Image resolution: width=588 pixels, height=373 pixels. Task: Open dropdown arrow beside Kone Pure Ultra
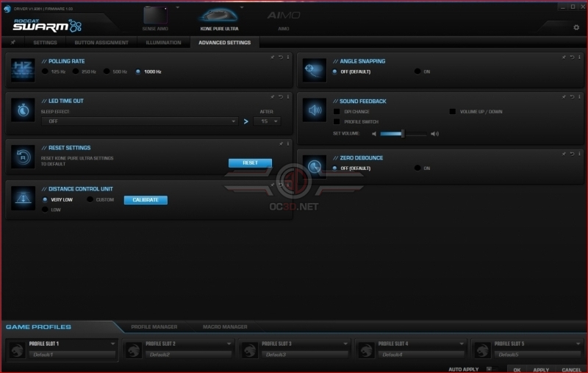pyautogui.click(x=242, y=7)
